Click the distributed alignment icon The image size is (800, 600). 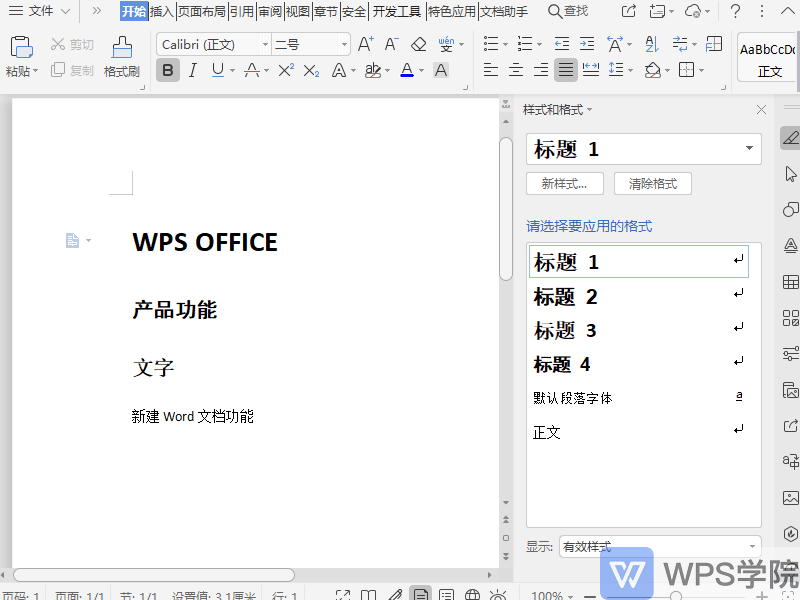click(590, 70)
